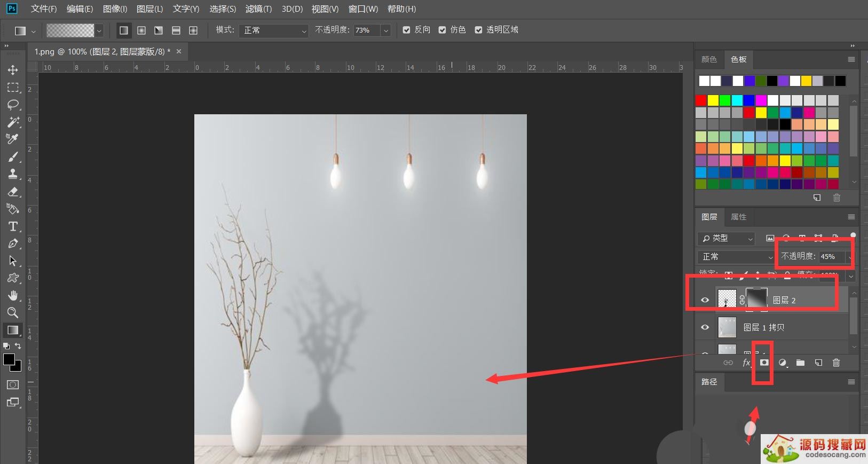Select the Brush tool
Viewport: 868px width, 464px height.
[13, 156]
